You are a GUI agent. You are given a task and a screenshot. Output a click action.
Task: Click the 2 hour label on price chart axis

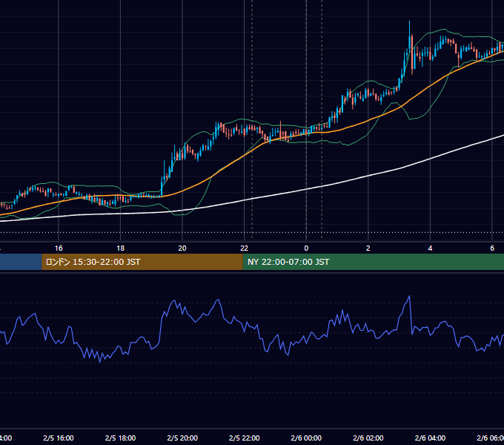[x=368, y=248]
